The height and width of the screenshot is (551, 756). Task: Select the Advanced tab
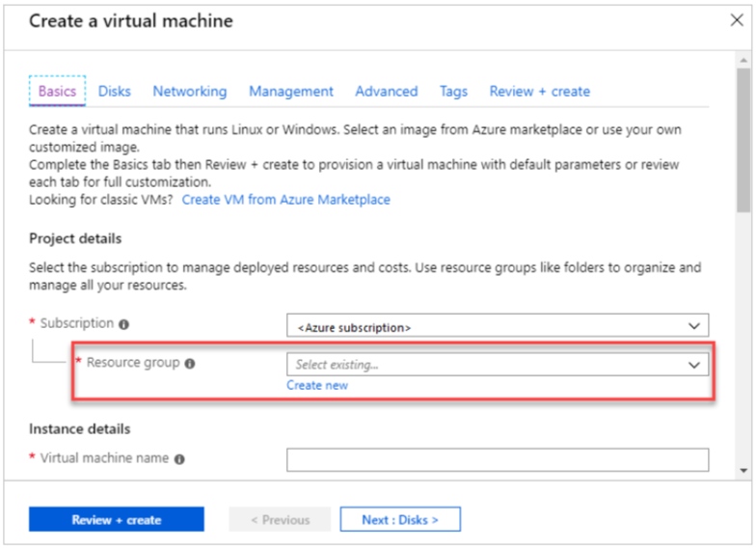tap(386, 91)
